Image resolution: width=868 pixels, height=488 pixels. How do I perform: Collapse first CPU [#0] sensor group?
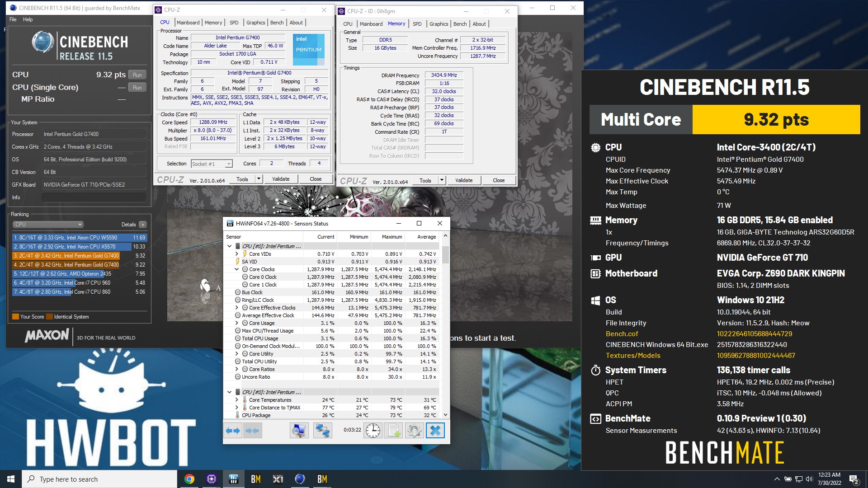(x=229, y=246)
